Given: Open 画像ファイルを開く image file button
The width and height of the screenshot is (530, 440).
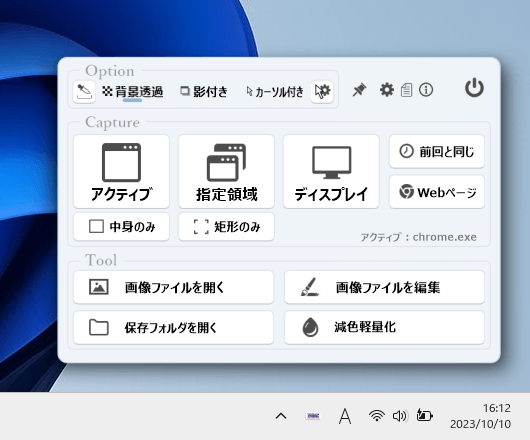Looking at the screenshot, I should (173, 287).
